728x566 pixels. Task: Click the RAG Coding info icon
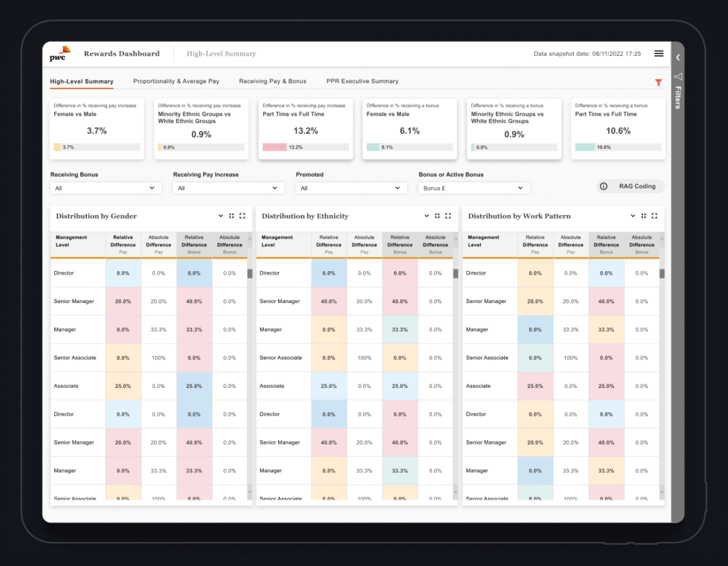pyautogui.click(x=603, y=186)
